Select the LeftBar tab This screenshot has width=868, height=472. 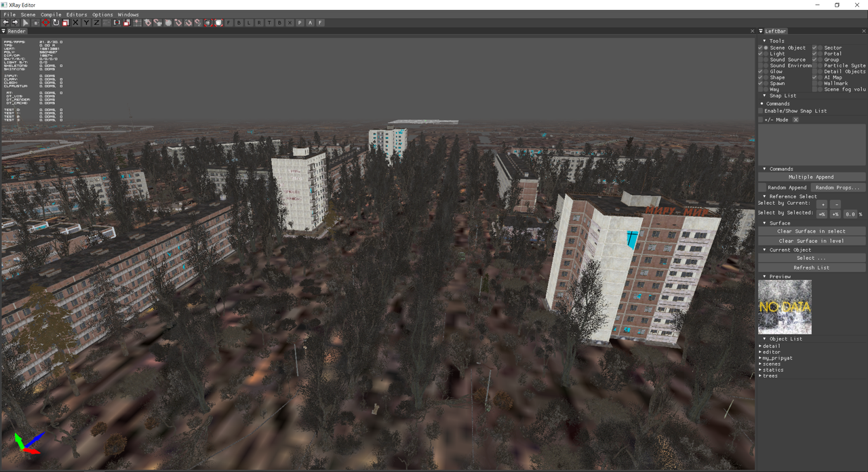pyautogui.click(x=776, y=31)
